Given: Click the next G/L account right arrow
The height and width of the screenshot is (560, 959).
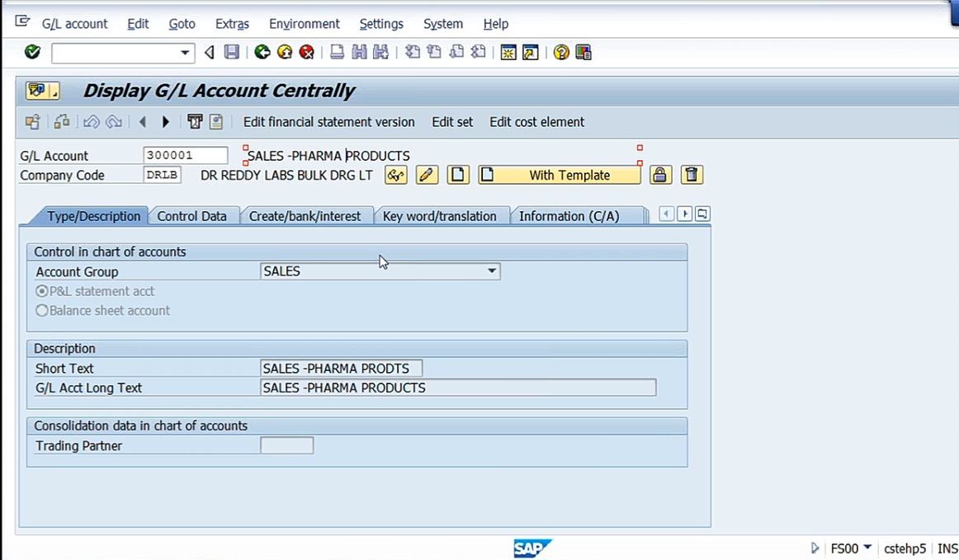Looking at the screenshot, I should (x=165, y=122).
